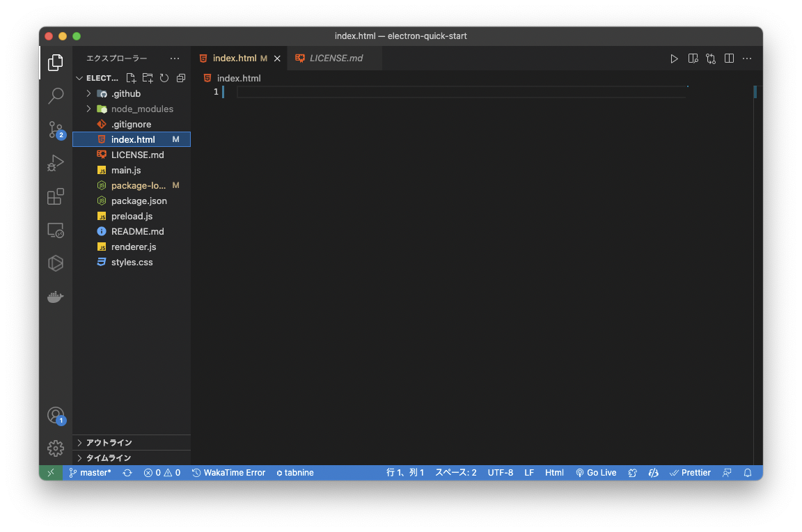Click the slashed brackets icon beside Prettier
Screen dimensions: 802x532
coord(653,473)
